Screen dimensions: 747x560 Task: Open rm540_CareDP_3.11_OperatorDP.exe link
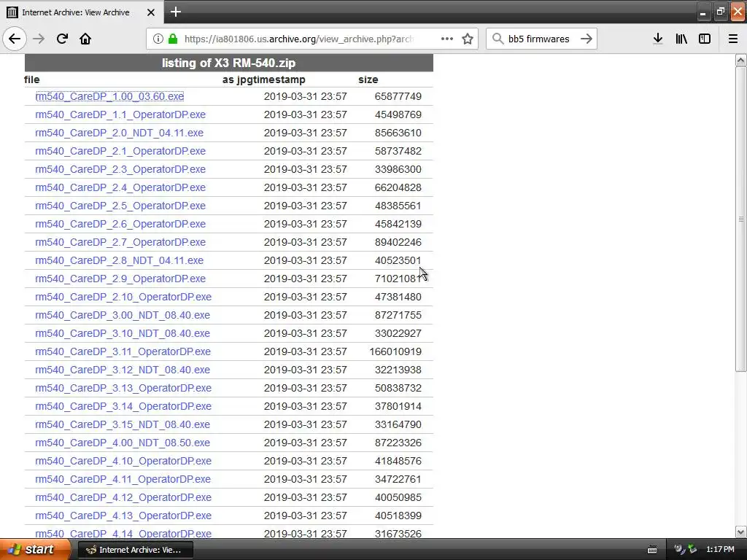pyautogui.click(x=123, y=351)
